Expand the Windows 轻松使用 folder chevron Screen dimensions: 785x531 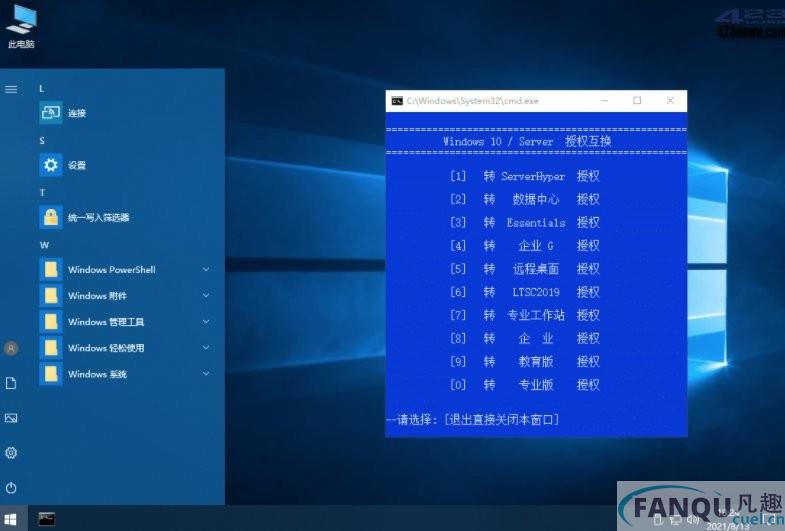click(x=206, y=347)
